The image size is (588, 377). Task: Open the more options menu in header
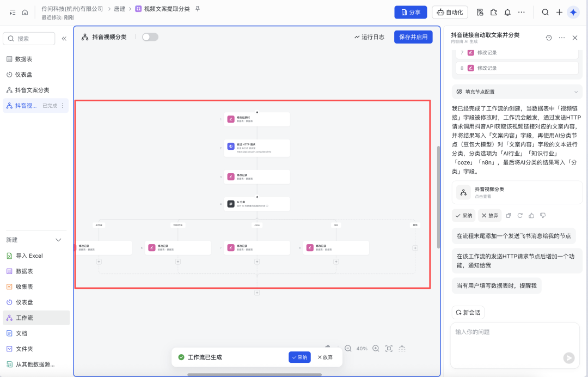point(522,12)
